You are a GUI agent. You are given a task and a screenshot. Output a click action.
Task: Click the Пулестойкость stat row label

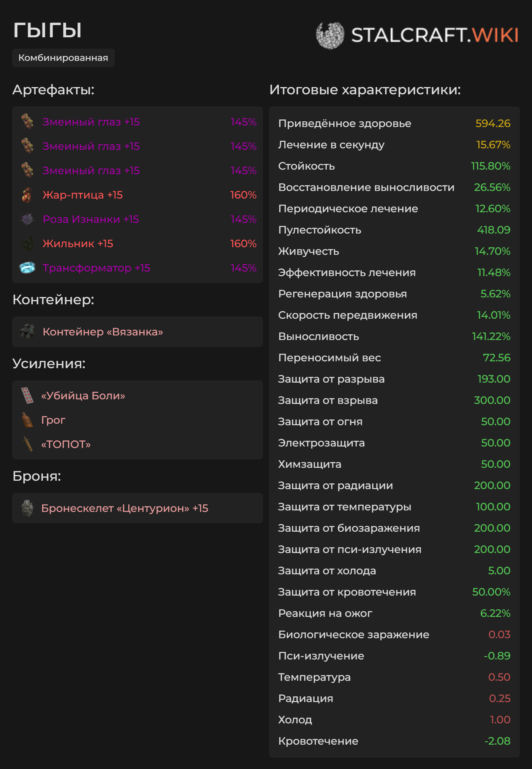pos(320,230)
